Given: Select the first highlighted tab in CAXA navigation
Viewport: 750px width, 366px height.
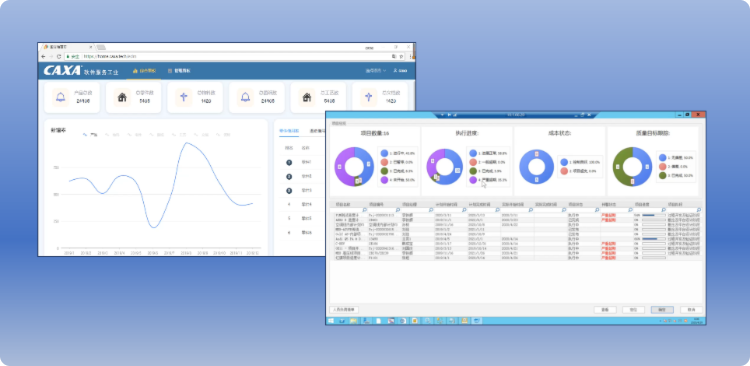Looking at the screenshot, I should (144, 71).
